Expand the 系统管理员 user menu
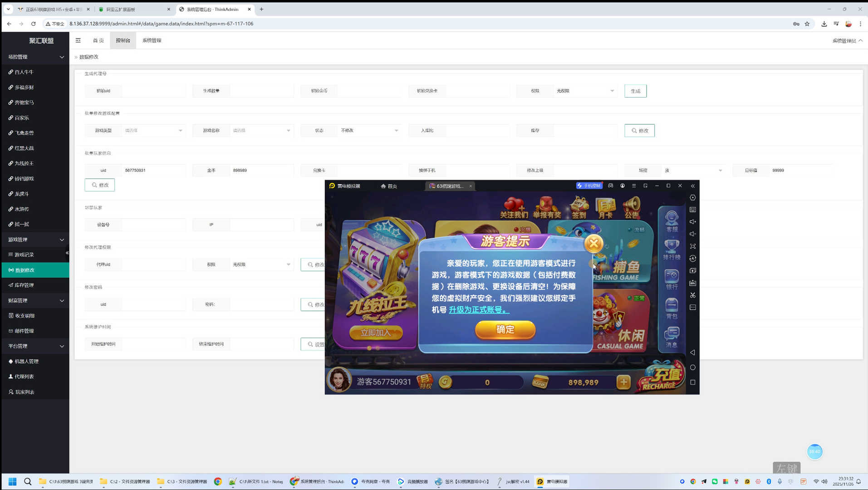The image size is (868, 490). coord(847,41)
